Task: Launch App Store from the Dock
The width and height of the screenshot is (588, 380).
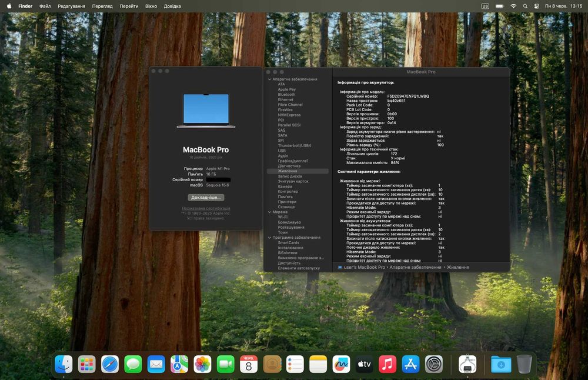Action: [410, 364]
